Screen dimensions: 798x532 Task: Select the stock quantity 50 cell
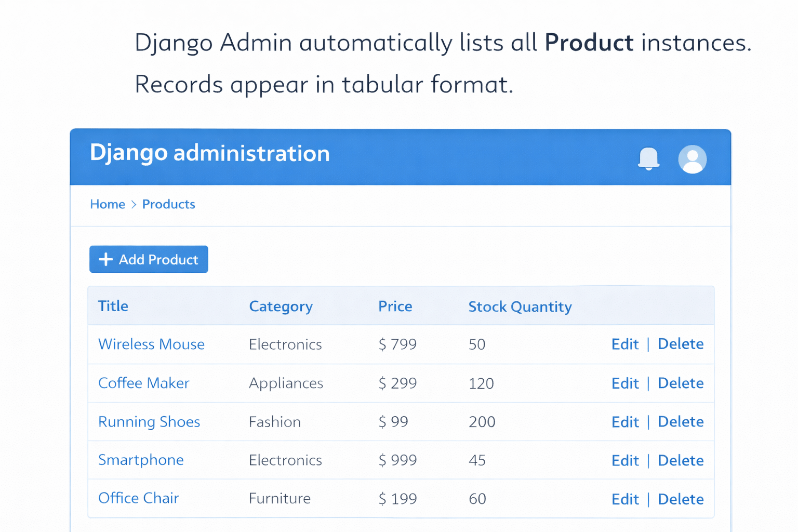[477, 344]
